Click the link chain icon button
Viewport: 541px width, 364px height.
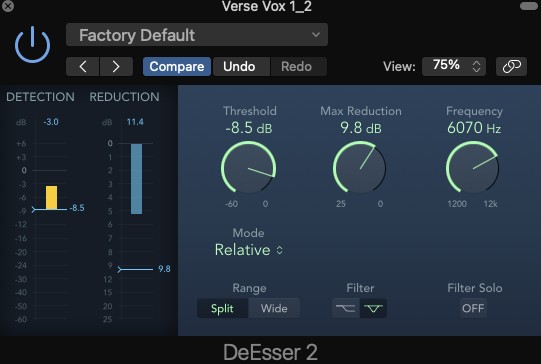pos(511,66)
